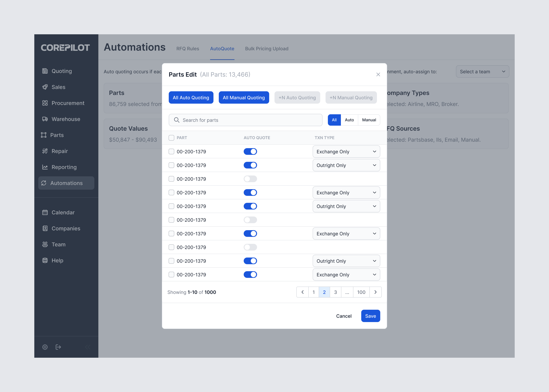Switch to the RFQ Rules tab

188,49
